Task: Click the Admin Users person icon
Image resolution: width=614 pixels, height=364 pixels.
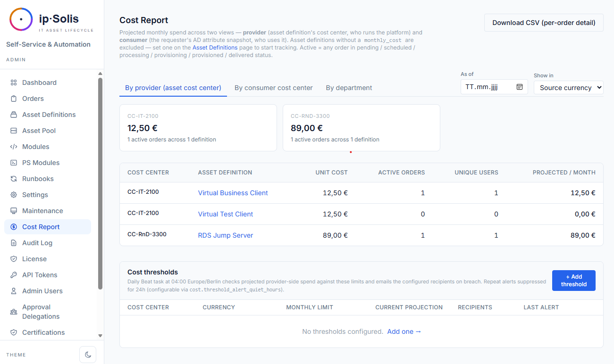Action: click(x=14, y=291)
